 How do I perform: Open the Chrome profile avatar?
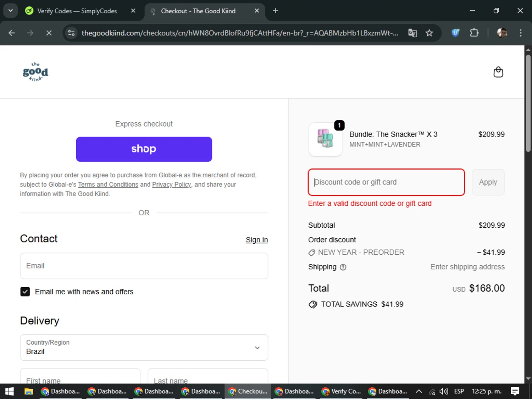pos(502,33)
